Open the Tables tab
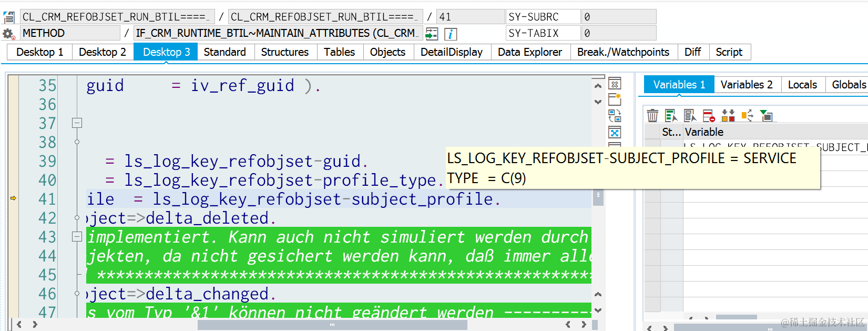The image size is (868, 331). click(x=339, y=52)
